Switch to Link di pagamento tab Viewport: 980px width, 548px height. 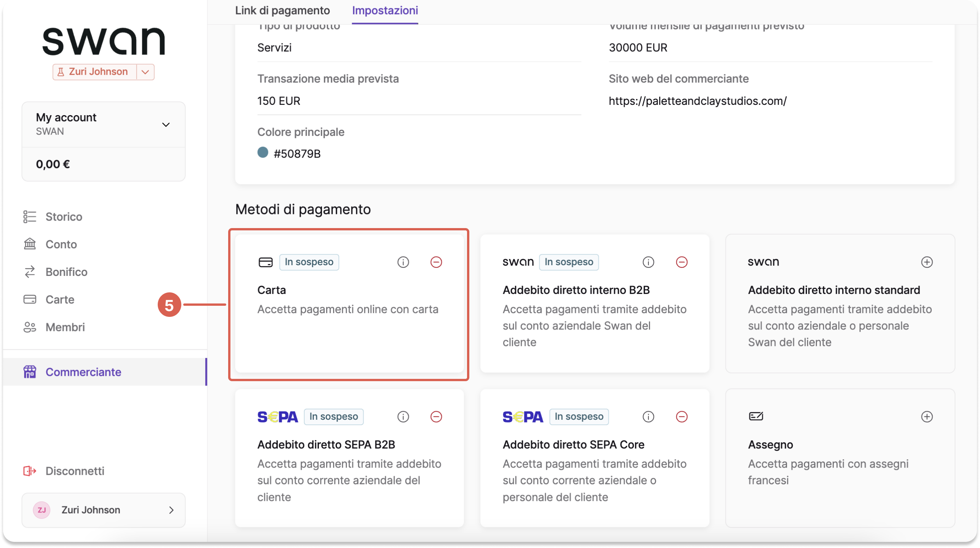click(x=282, y=10)
